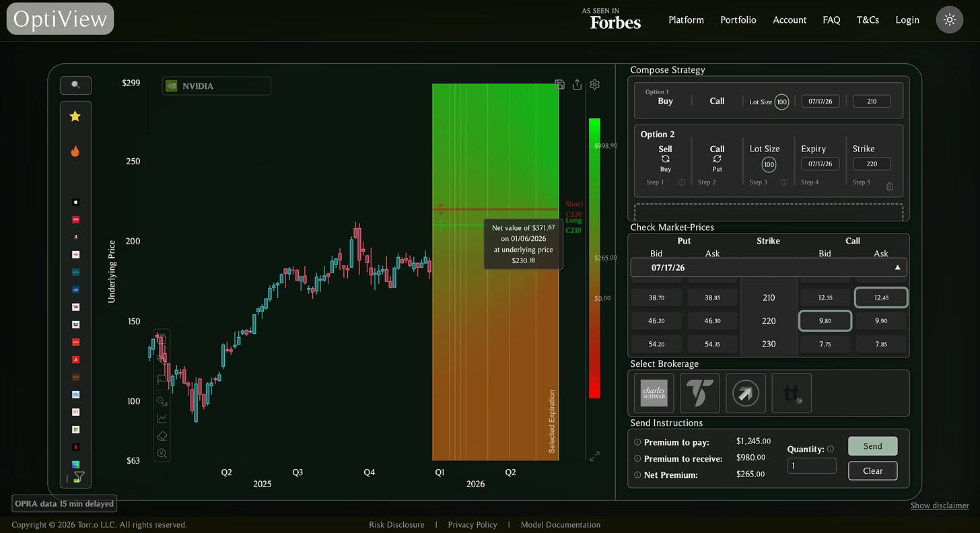
Task: Swap Option 2 Sell to Buy
Action: [665, 159]
